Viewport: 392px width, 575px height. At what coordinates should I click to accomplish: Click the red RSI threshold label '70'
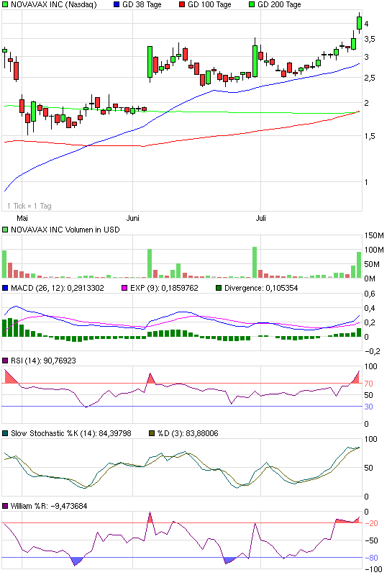pyautogui.click(x=368, y=384)
